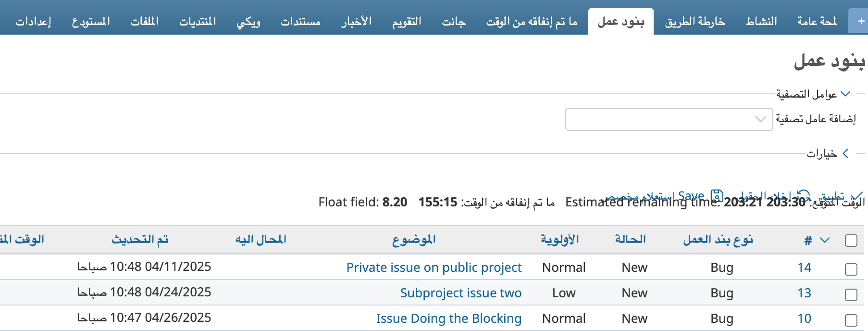Check the box for issue 14
868x331 pixels.
click(851, 269)
